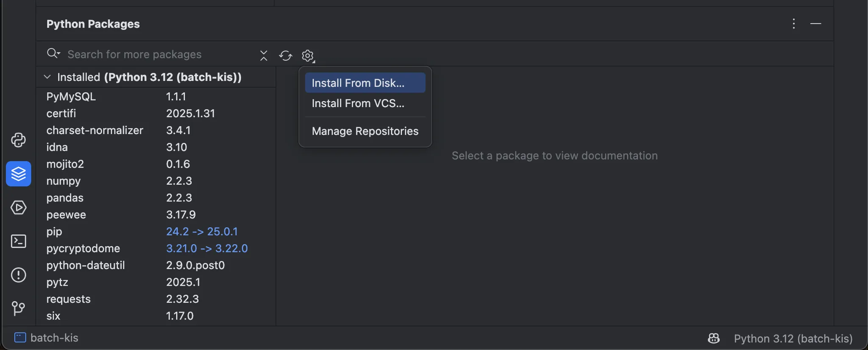Reload the package list with refresh icon

pyautogui.click(x=285, y=56)
